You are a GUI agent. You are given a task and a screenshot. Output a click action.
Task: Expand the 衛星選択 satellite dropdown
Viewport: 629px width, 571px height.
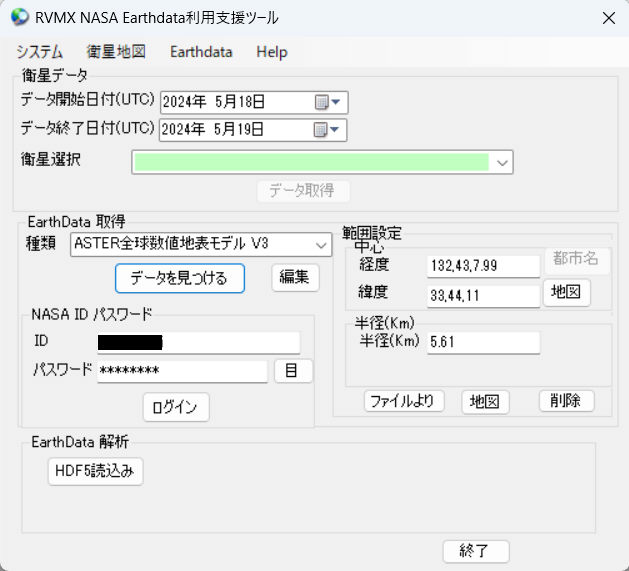point(502,162)
